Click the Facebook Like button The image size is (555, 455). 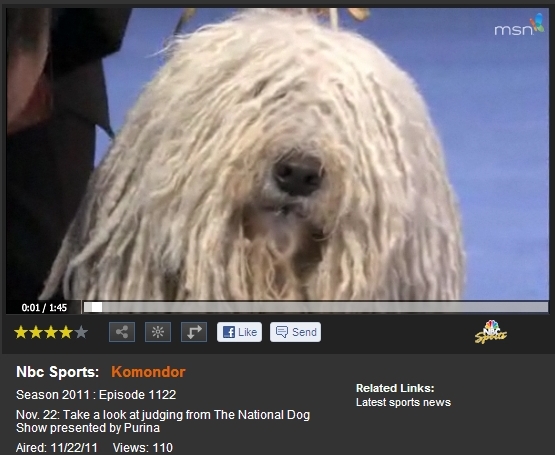(x=239, y=332)
